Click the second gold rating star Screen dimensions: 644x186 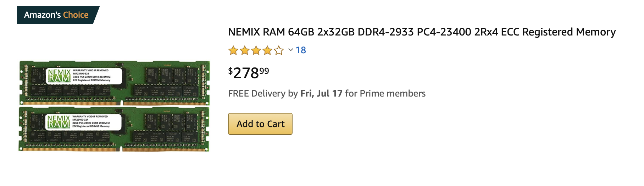point(245,50)
